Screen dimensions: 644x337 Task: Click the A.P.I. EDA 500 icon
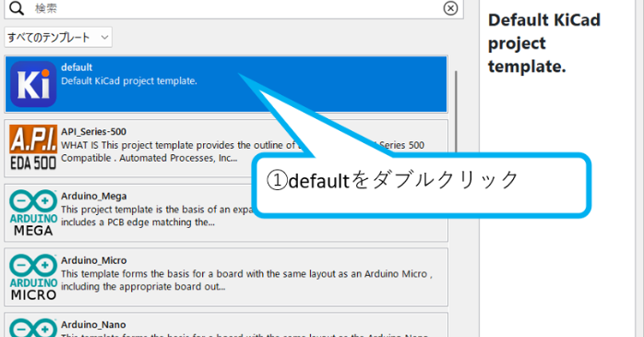coord(33,148)
